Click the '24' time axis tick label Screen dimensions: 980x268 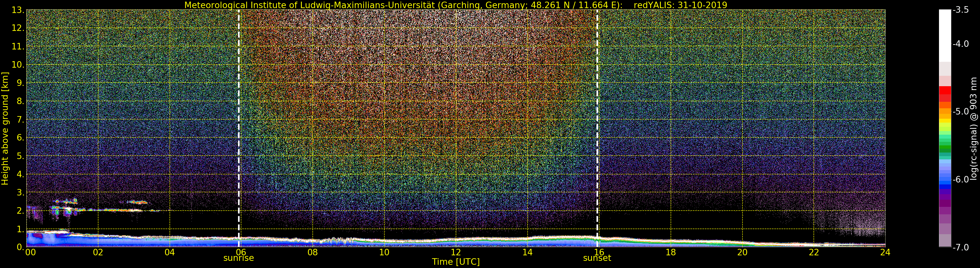tap(885, 252)
